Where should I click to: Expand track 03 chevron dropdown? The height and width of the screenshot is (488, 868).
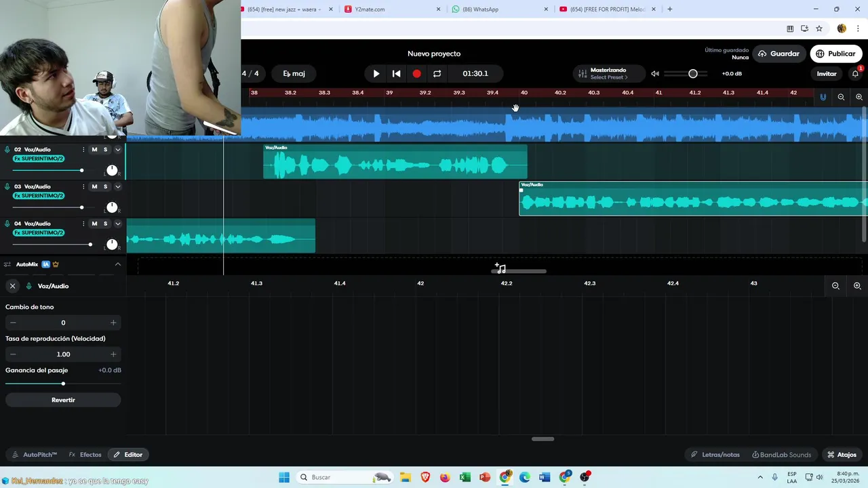(117, 186)
